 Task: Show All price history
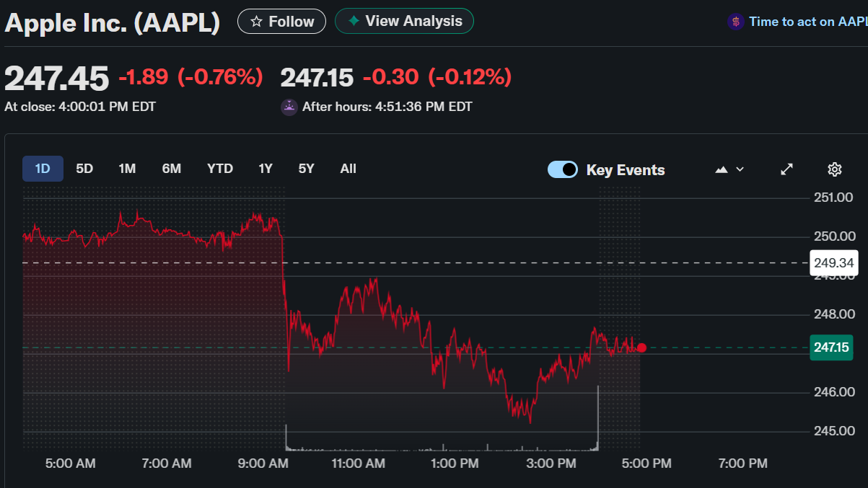point(348,169)
